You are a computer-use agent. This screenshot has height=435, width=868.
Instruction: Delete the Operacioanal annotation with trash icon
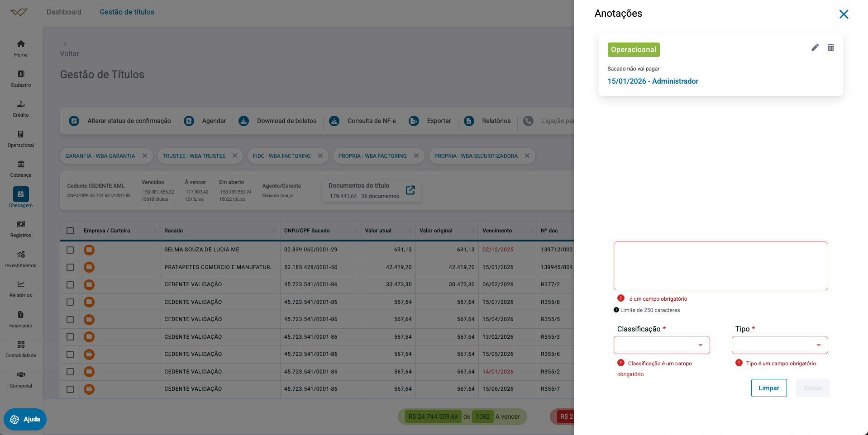click(x=831, y=47)
